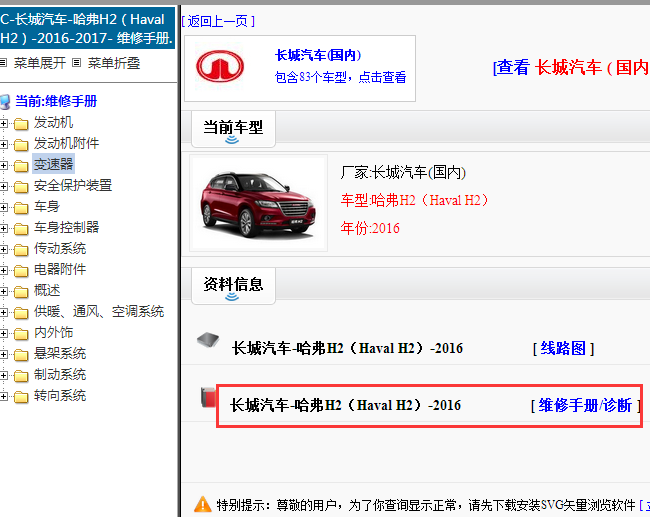Click the red Haval H2 car thumbnail
This screenshot has height=517, width=650.
[259, 203]
